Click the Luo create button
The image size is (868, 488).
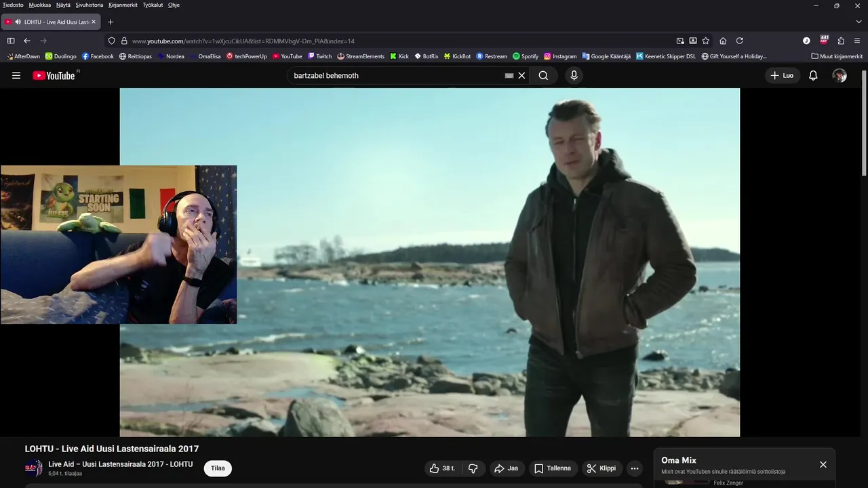[782, 75]
